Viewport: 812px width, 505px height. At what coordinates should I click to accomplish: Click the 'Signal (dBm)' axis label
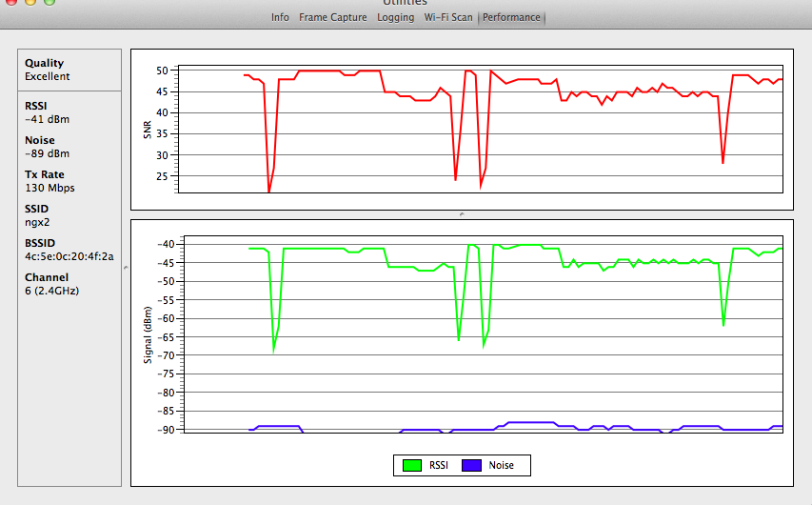pyautogui.click(x=149, y=335)
